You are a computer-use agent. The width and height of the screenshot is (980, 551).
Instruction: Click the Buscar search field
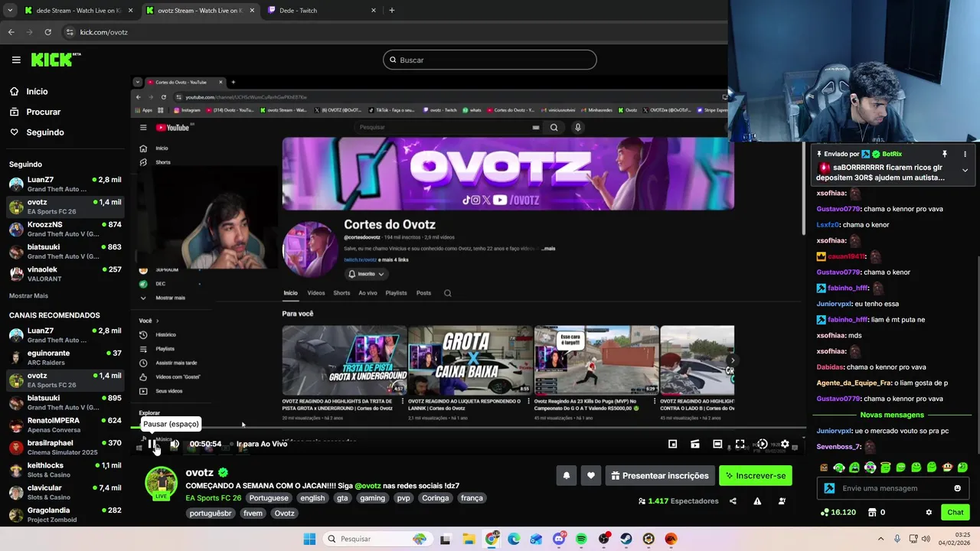click(490, 60)
